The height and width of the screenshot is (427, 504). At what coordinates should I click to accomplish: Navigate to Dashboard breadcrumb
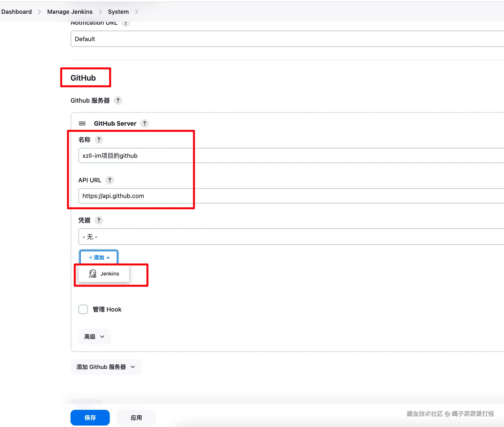point(16,12)
